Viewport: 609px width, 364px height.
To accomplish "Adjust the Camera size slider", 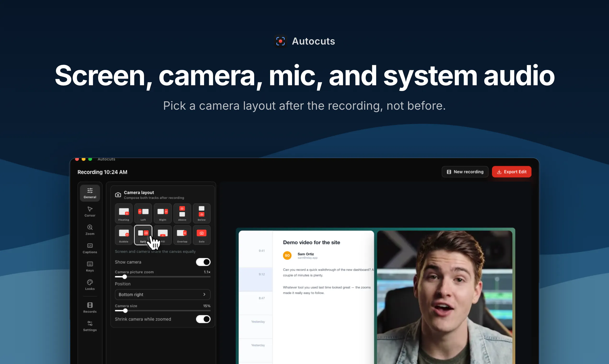I will click(x=163, y=311).
